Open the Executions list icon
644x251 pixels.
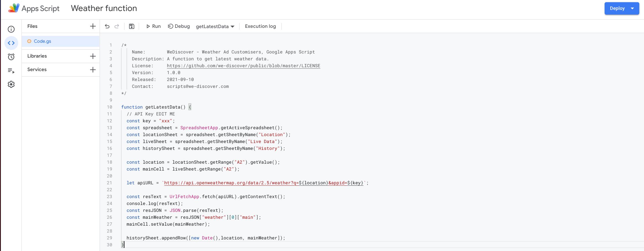11,71
